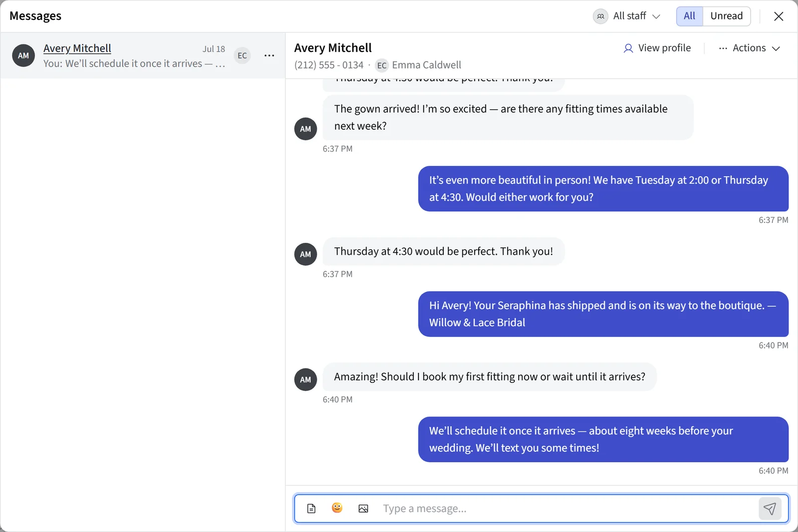This screenshot has width=798, height=532.
Task: Attach an image to the message
Action: [363, 509]
